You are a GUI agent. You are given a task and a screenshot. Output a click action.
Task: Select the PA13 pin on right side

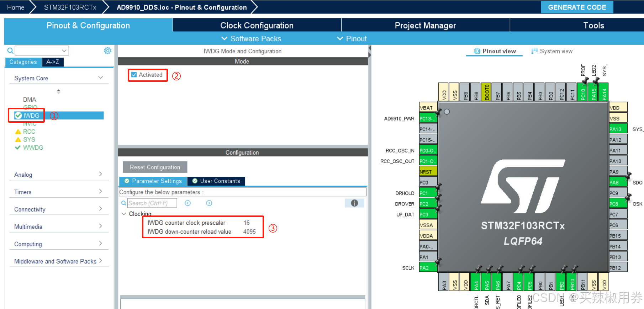pos(618,129)
